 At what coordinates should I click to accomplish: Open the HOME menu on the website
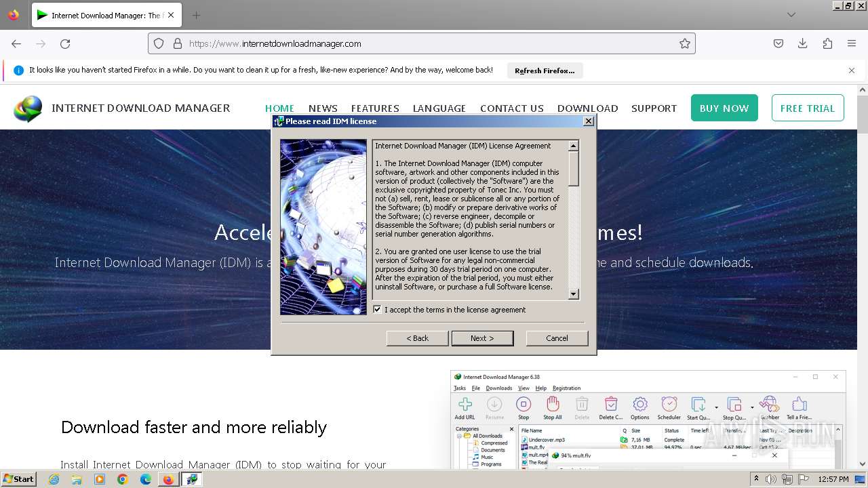[x=279, y=108]
